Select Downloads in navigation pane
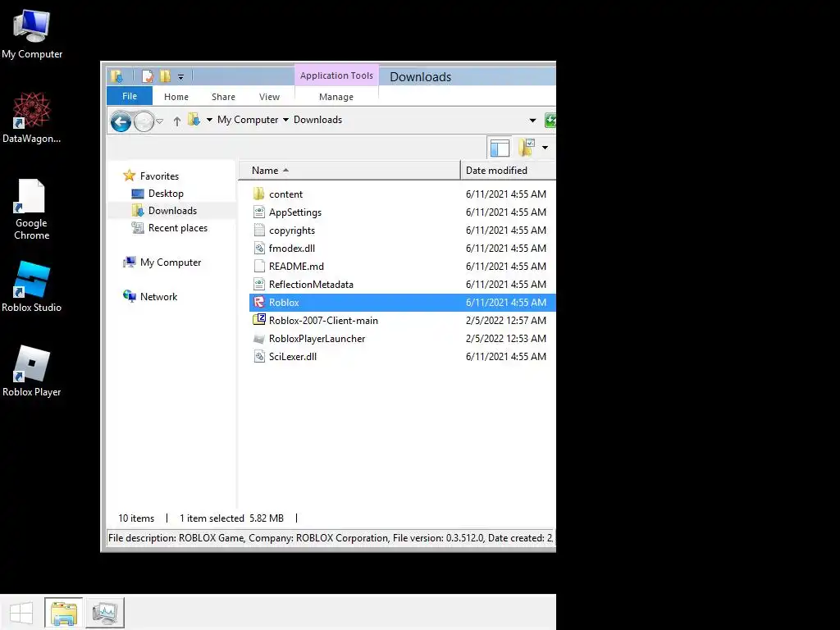This screenshot has height=630, width=840. [172, 211]
